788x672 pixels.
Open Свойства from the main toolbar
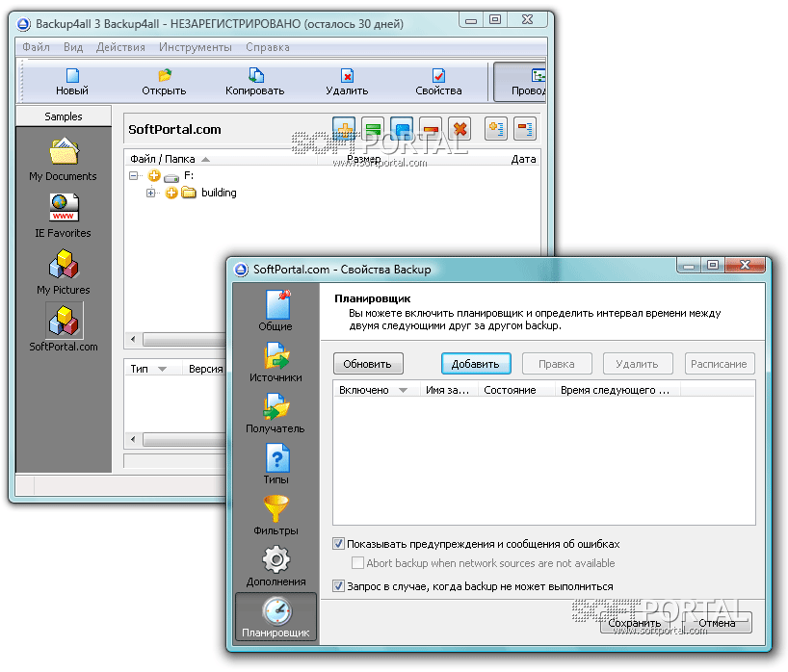(438, 83)
